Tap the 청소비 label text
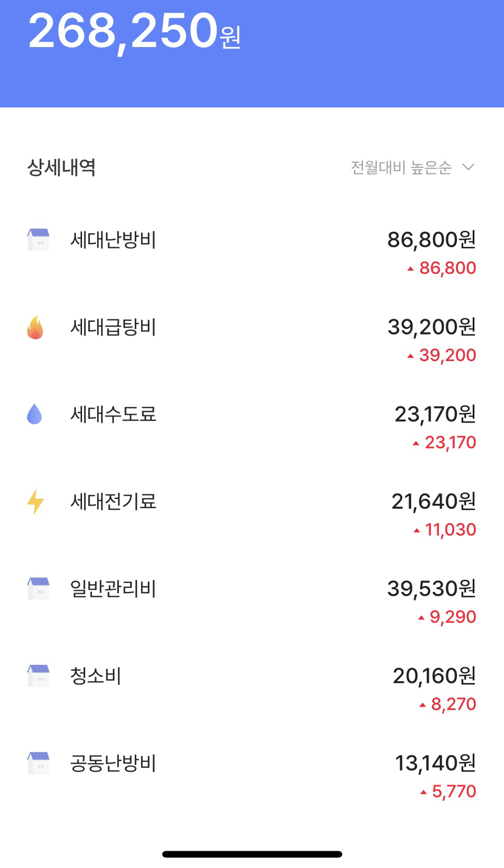 96,676
